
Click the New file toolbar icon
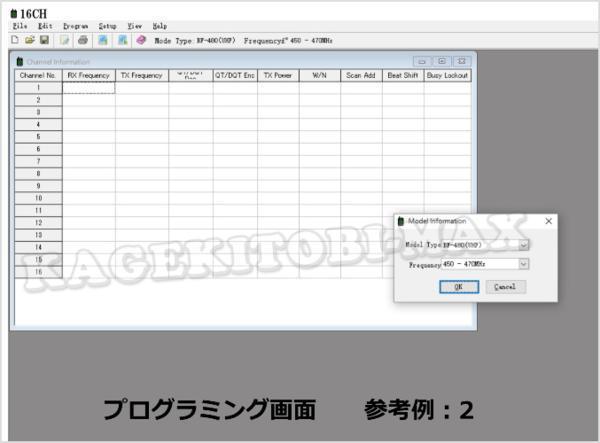click(x=15, y=40)
